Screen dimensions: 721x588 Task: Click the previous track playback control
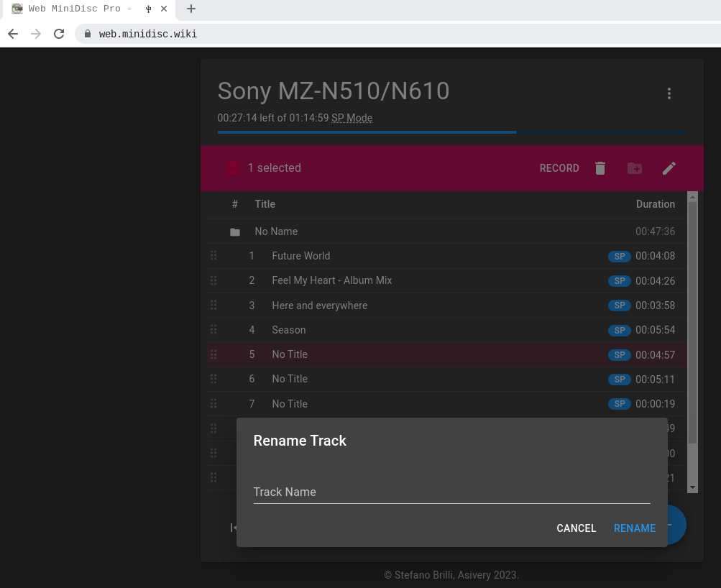click(x=234, y=528)
